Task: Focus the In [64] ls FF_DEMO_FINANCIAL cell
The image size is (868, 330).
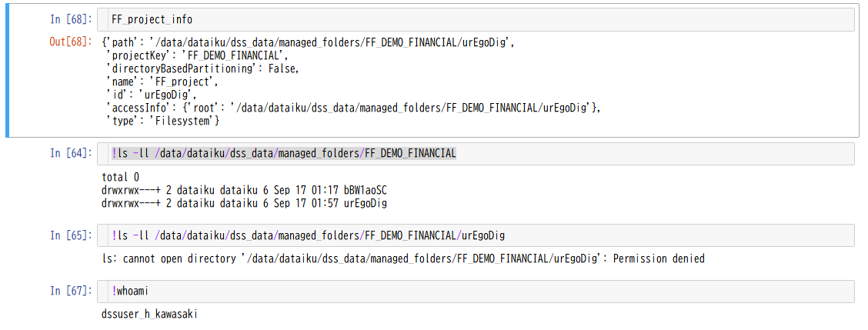Action: (476, 154)
